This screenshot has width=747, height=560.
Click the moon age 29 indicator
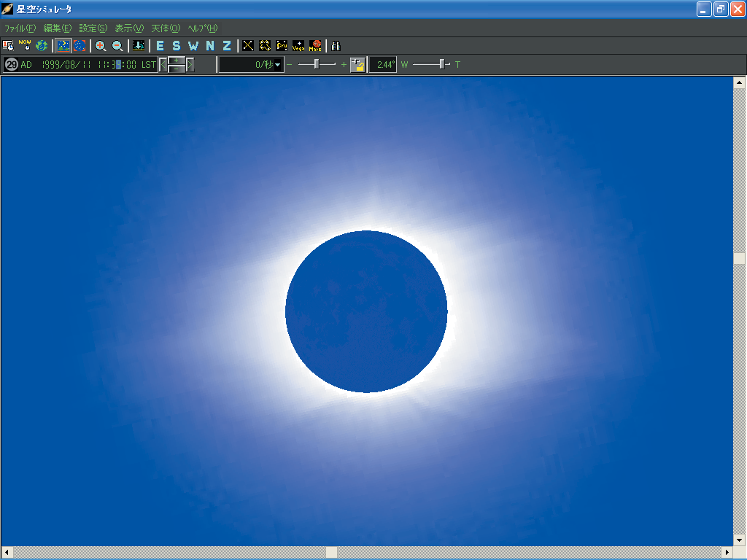[x=12, y=64]
